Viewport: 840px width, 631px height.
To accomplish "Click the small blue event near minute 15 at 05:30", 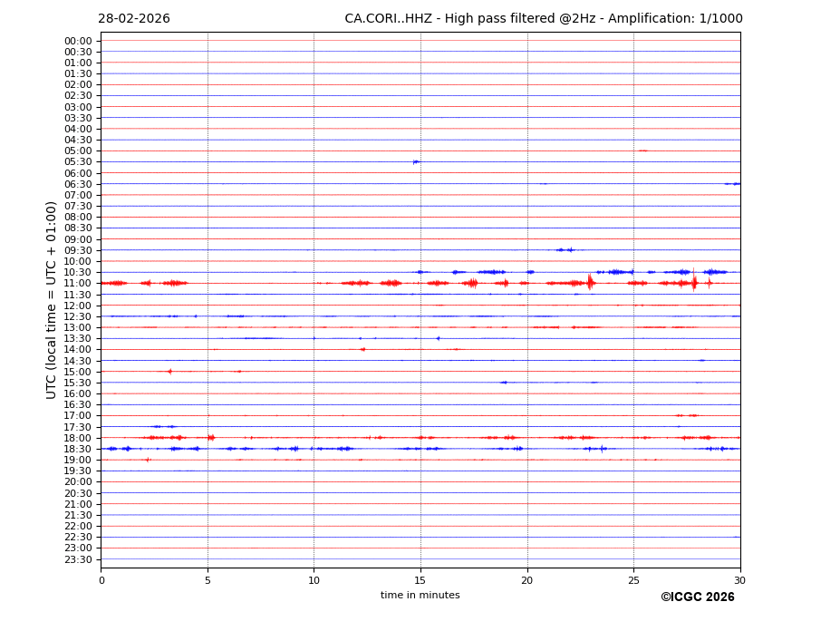I will (416, 162).
